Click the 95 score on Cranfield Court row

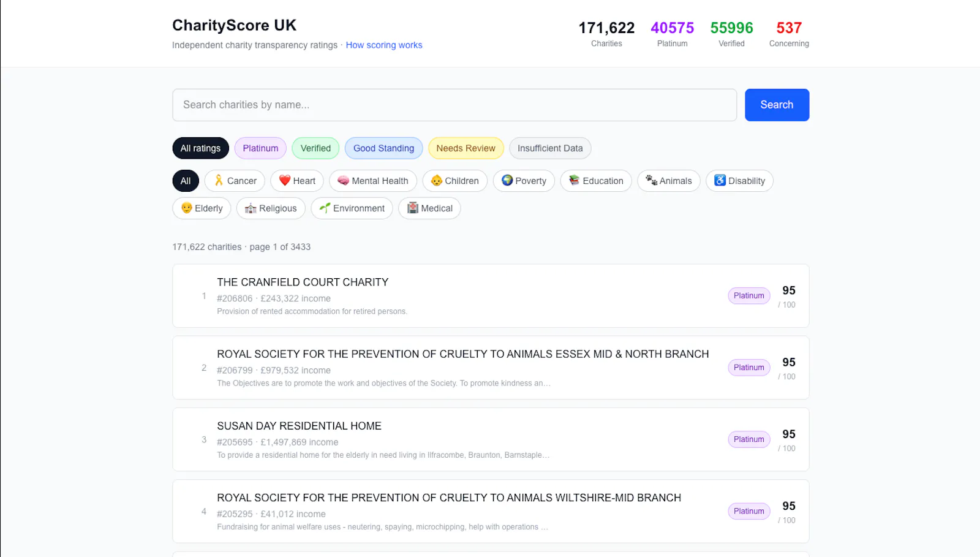[789, 290]
